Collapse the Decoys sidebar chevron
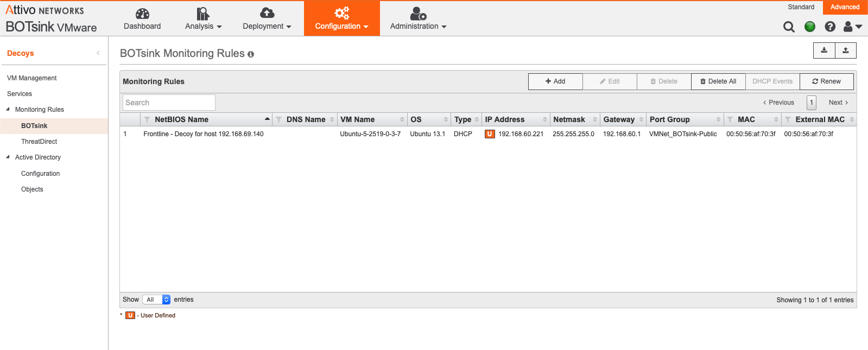This screenshot has height=350, width=868. (98, 53)
